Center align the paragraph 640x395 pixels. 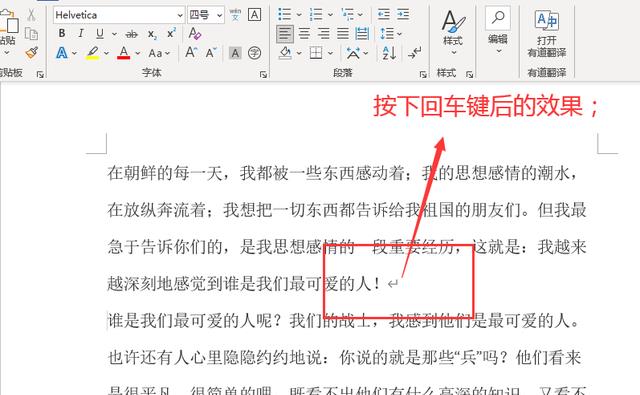(304, 34)
